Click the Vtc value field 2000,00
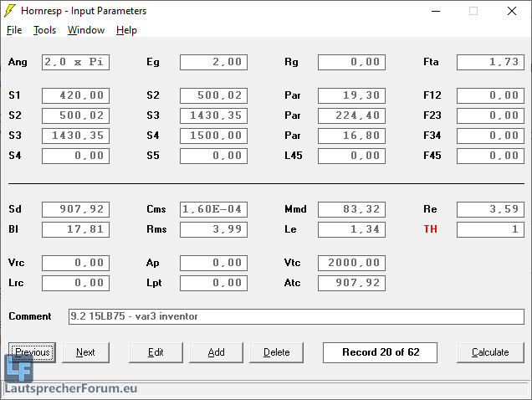 (351, 263)
